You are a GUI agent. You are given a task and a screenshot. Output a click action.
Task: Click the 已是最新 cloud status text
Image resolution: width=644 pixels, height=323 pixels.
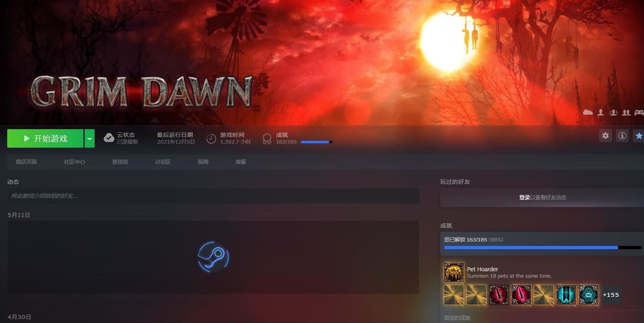[x=128, y=142]
